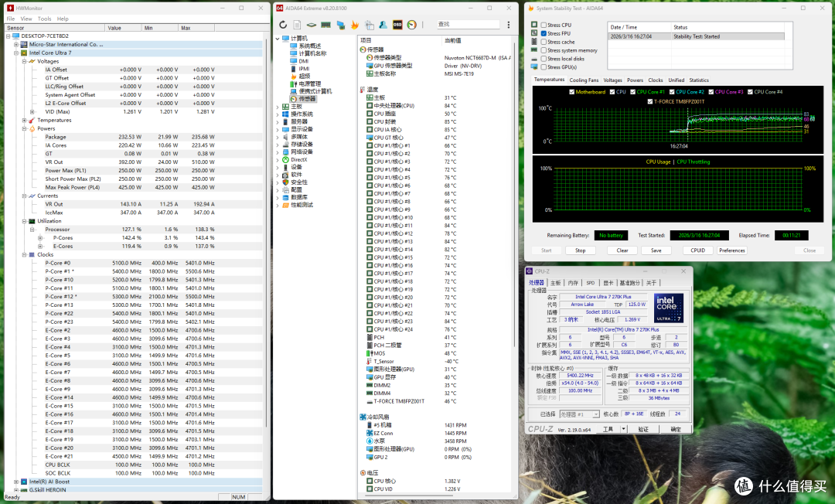Image resolution: width=835 pixels, height=504 pixels.
Task: Expand Temperatures group in HWMonitor
Action: point(24,121)
